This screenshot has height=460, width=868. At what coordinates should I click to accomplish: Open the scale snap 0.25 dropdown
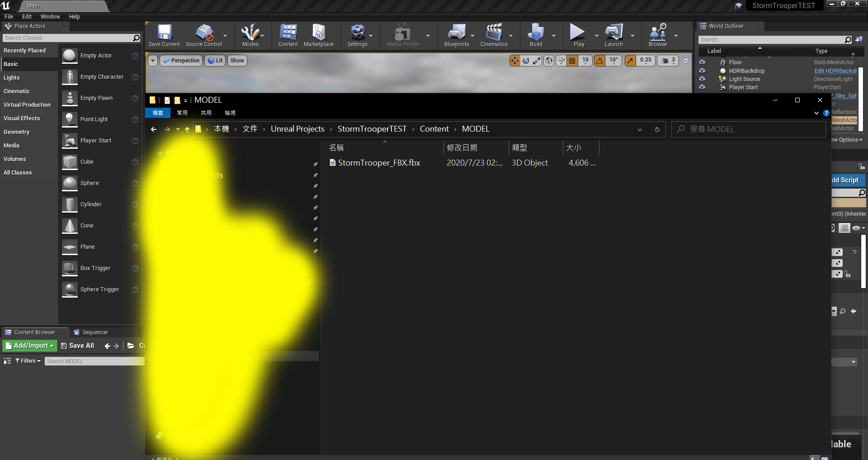646,61
